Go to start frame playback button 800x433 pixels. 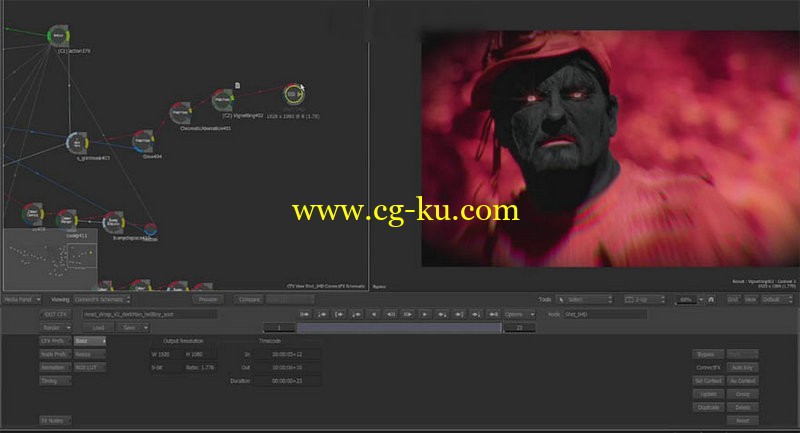305,314
